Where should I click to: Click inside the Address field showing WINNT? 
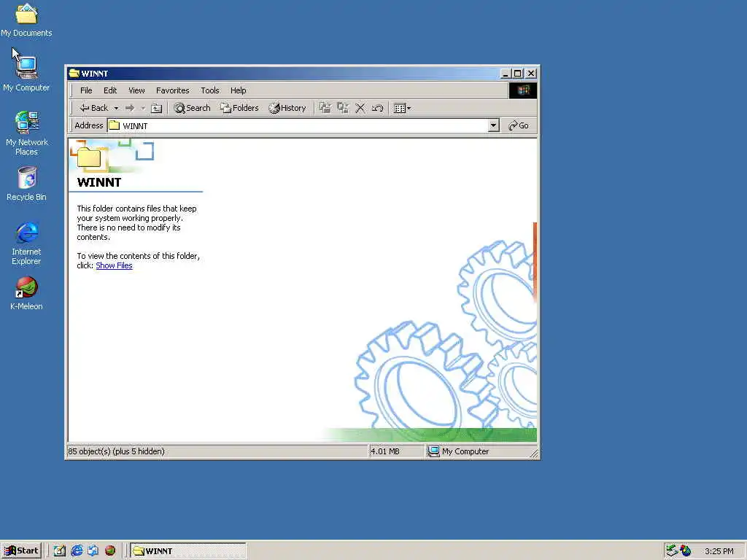click(x=298, y=125)
